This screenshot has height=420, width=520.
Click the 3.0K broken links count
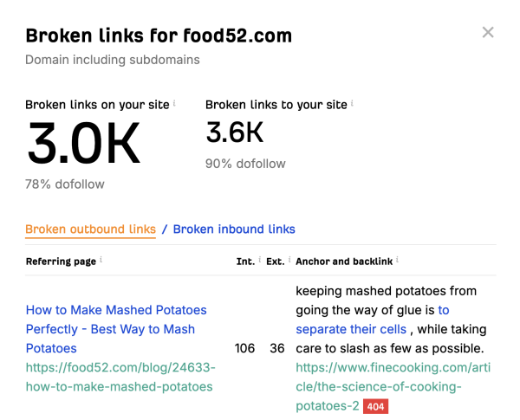click(83, 144)
